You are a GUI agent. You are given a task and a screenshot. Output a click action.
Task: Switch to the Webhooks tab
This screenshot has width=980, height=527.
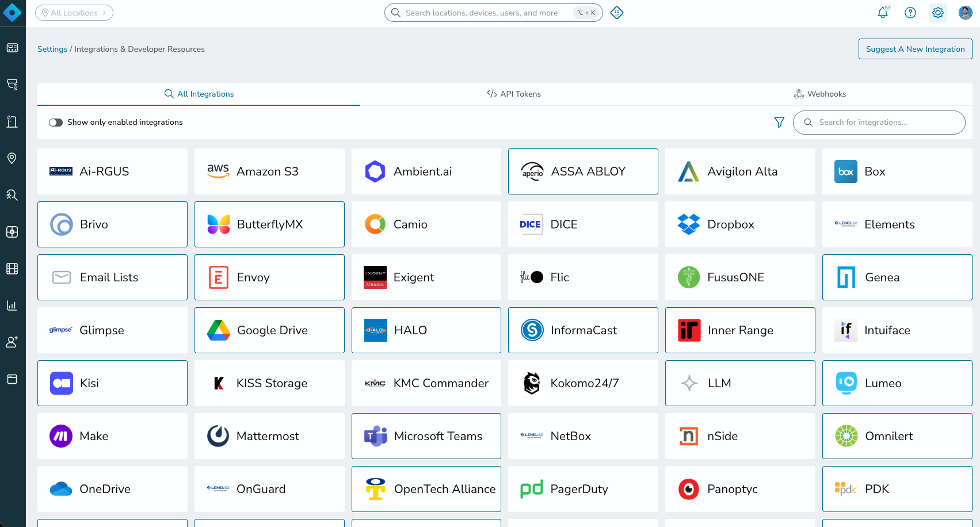click(x=820, y=94)
